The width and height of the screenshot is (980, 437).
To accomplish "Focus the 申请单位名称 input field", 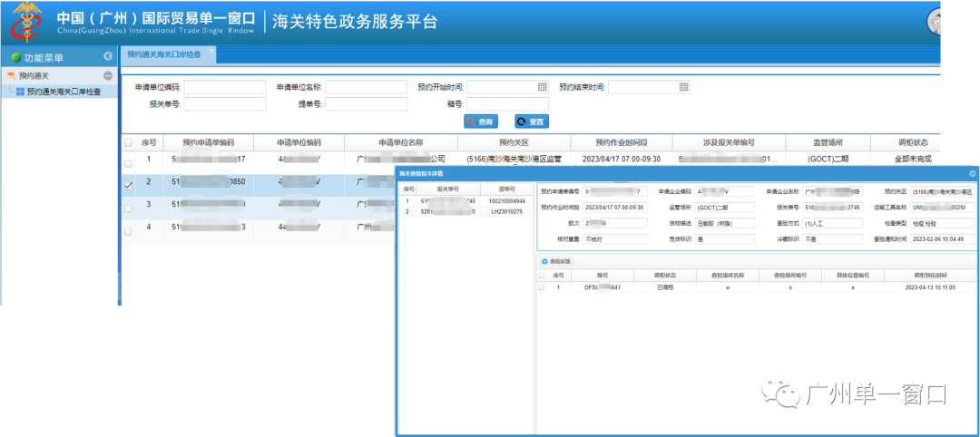I will pos(367,87).
